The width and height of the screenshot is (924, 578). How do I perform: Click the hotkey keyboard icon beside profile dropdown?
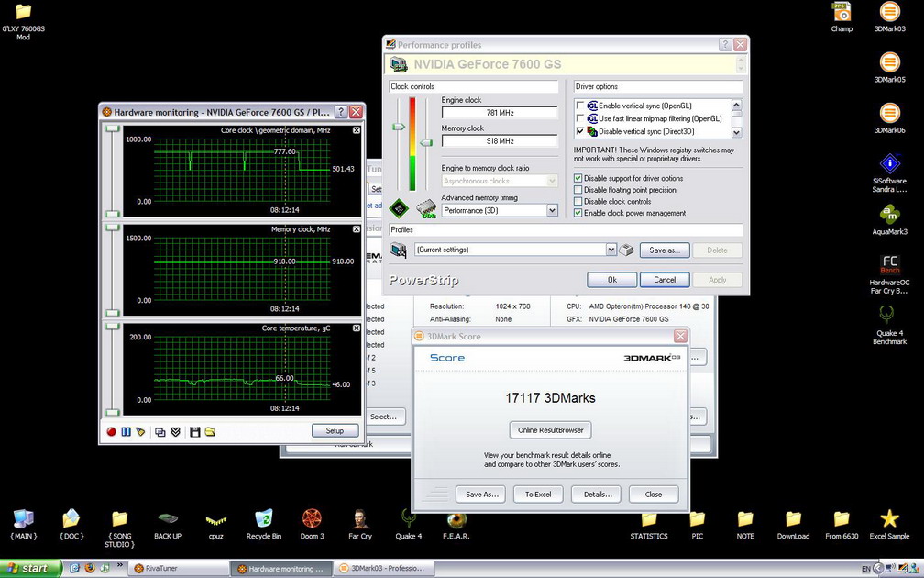tap(626, 250)
